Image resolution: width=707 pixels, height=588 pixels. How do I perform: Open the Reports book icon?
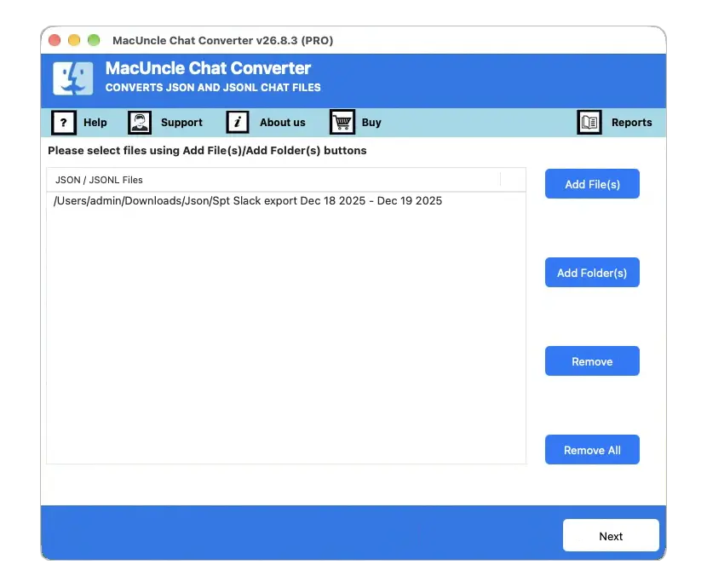[x=589, y=122]
